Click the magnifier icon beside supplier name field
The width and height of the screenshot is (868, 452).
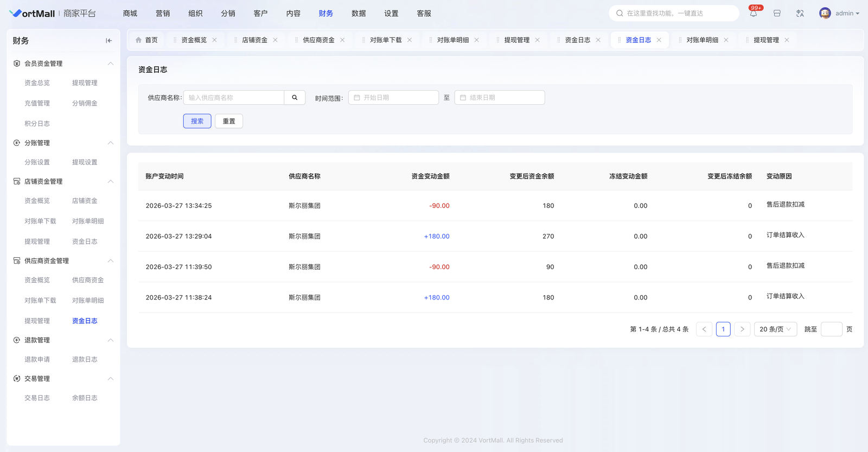(x=295, y=98)
